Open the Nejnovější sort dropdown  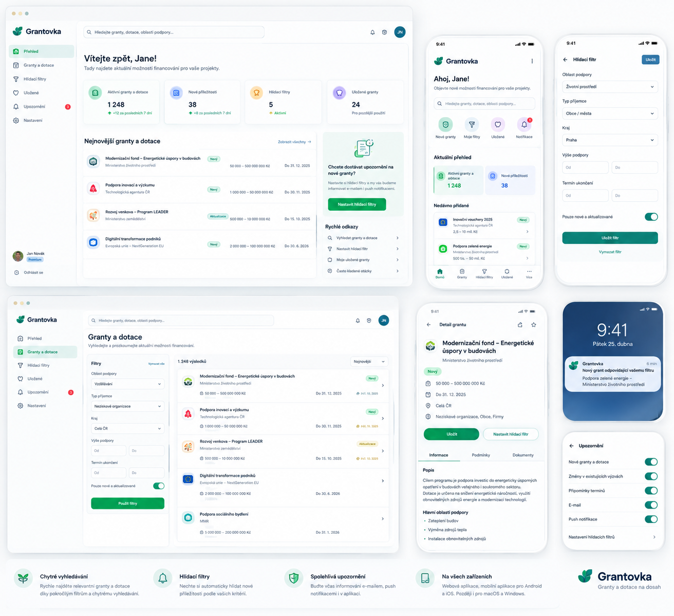click(x=369, y=362)
